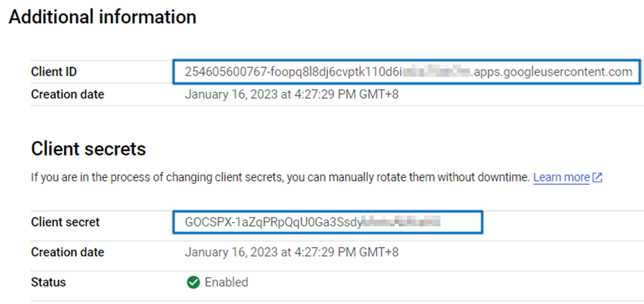The height and width of the screenshot is (304, 644).
Task: Select the Client secret value field
Action: point(327,222)
